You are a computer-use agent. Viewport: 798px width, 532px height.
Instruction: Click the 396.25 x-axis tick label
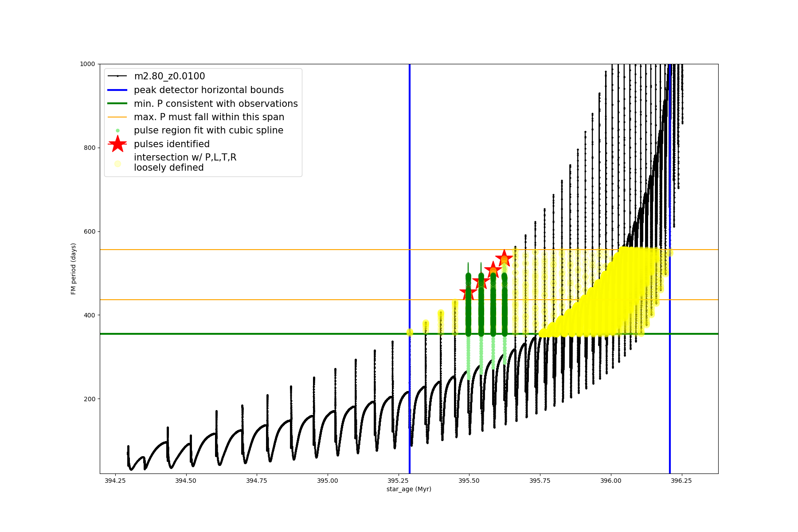(x=681, y=481)
